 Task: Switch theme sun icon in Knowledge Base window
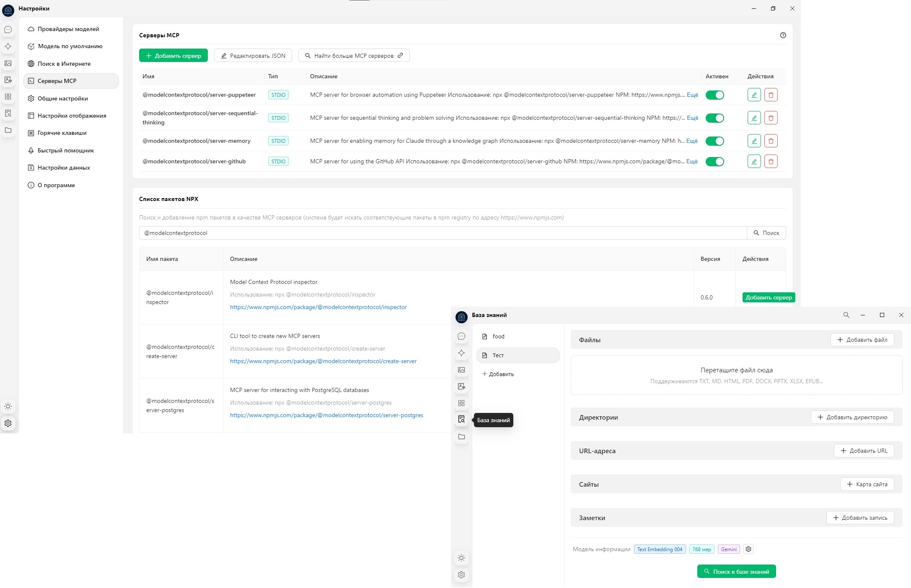[x=461, y=558]
